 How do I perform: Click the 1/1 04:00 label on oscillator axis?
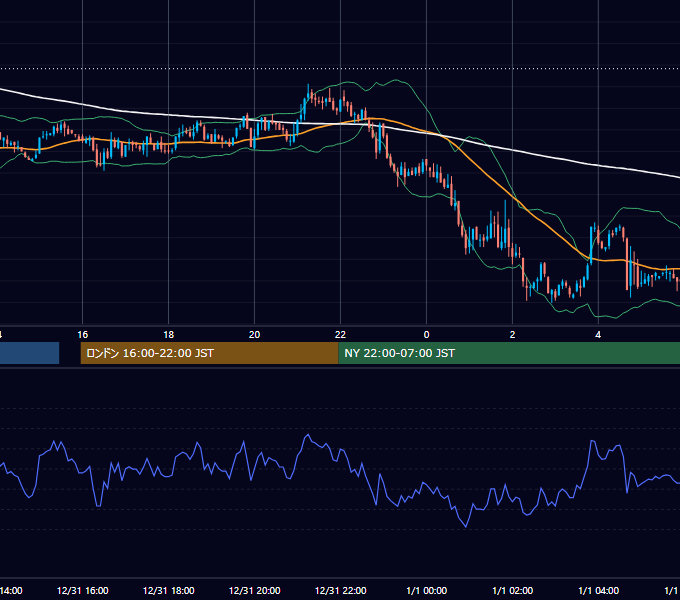coord(598,590)
